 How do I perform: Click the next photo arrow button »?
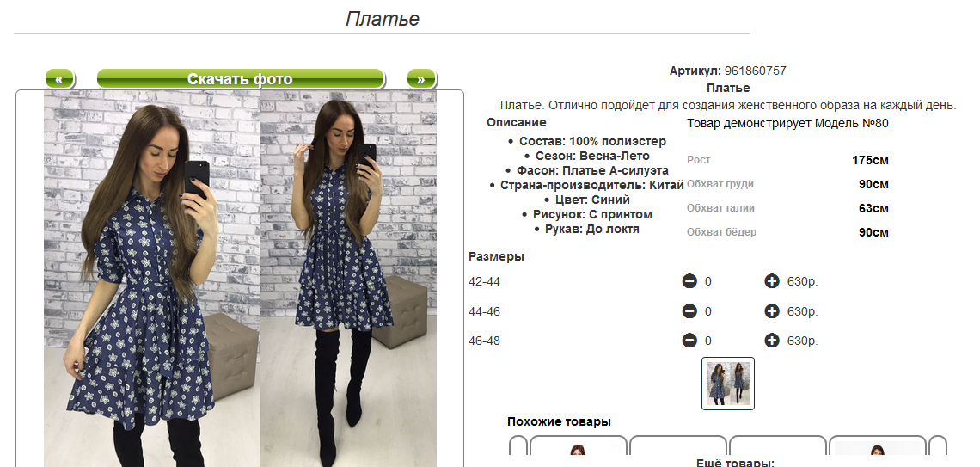click(421, 79)
